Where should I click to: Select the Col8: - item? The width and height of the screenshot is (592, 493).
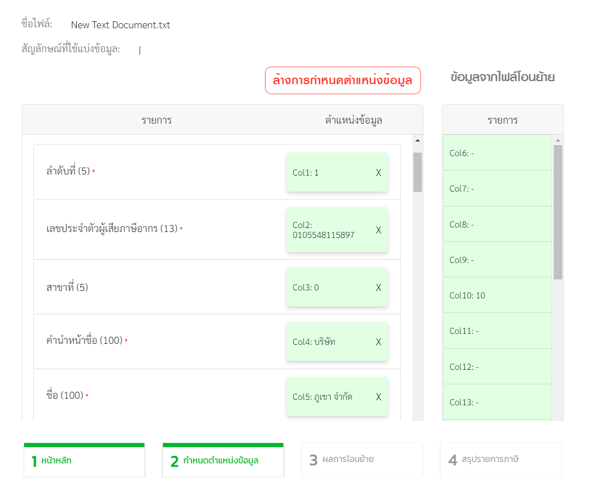(x=497, y=224)
